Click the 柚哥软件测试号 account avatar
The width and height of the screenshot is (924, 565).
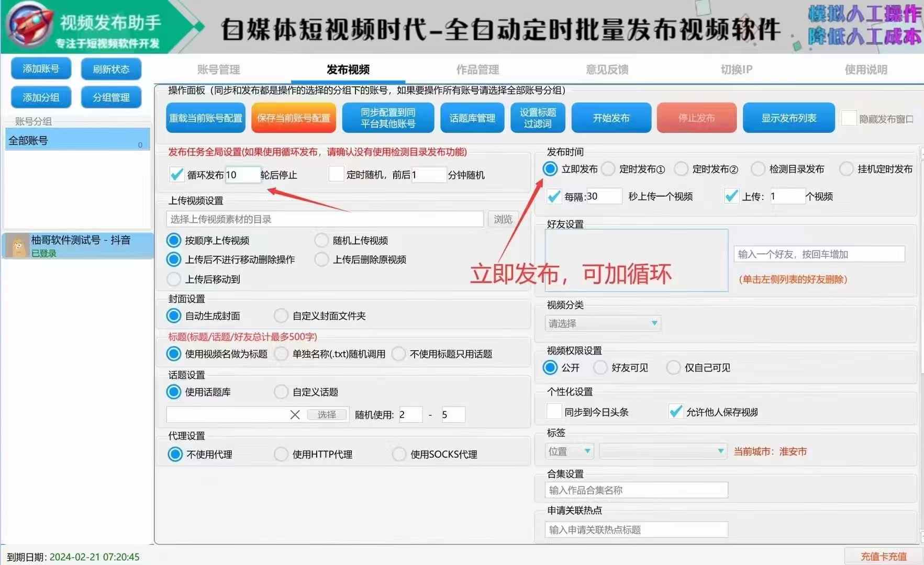coord(19,246)
